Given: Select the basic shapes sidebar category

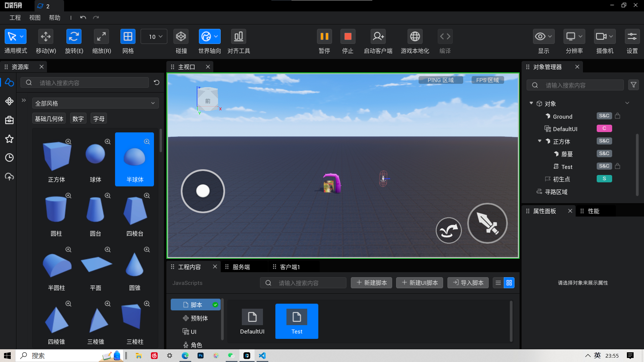Looking at the screenshot, I should pos(9,82).
